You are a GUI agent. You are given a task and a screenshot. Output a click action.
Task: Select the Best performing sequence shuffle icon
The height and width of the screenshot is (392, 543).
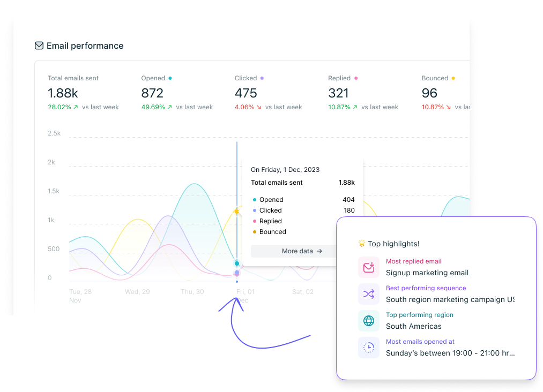pyautogui.click(x=368, y=294)
